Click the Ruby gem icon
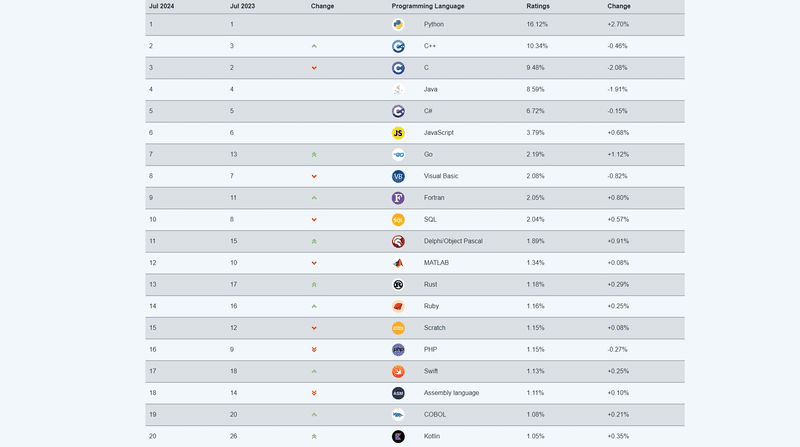The width and height of the screenshot is (800, 447). 398,307
